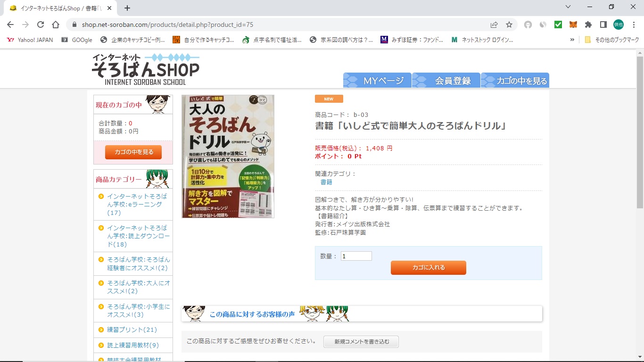Image resolution: width=644 pixels, height=362 pixels.
Task: Click the browser forward arrow
Action: coord(25,25)
